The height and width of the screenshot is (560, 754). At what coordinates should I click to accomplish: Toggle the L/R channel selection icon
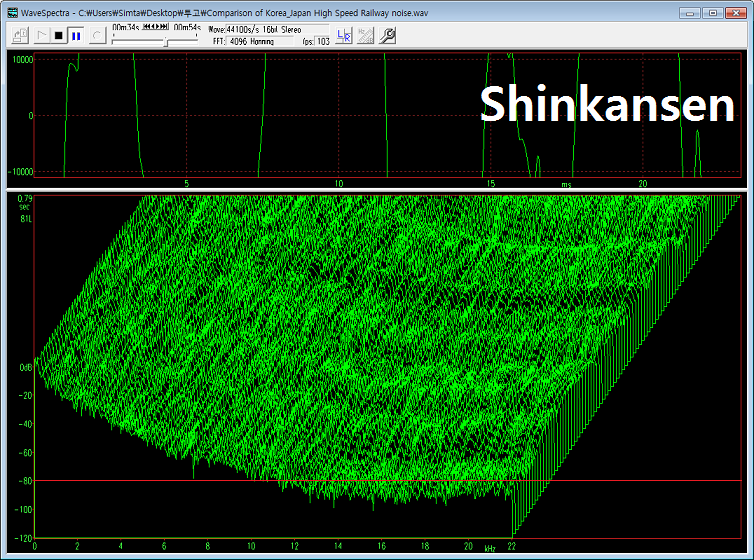(x=345, y=35)
